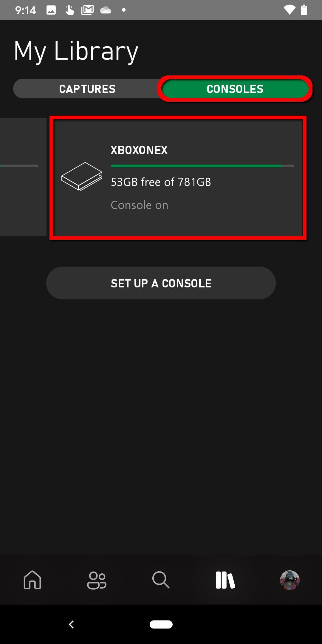Tap the Search magnifier icon
The height and width of the screenshot is (644, 322).
pos(161,580)
